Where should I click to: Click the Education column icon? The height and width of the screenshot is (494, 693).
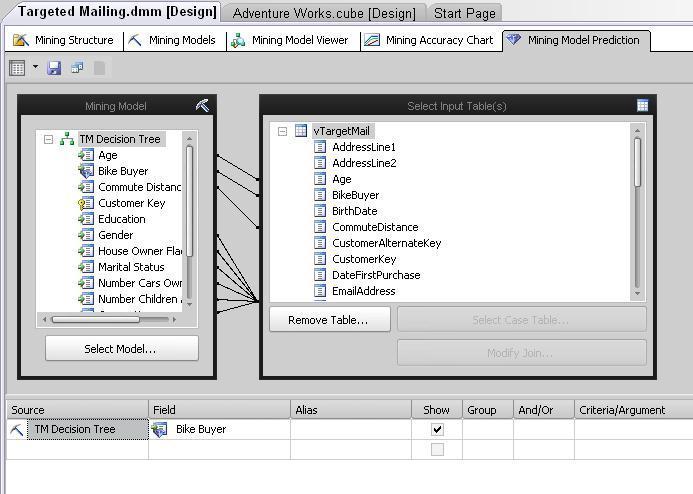(86, 219)
